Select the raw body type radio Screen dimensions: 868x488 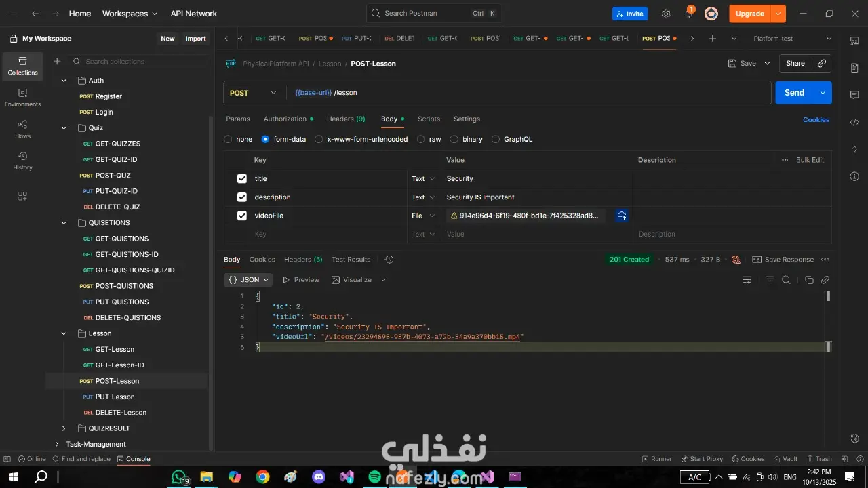[x=421, y=139]
